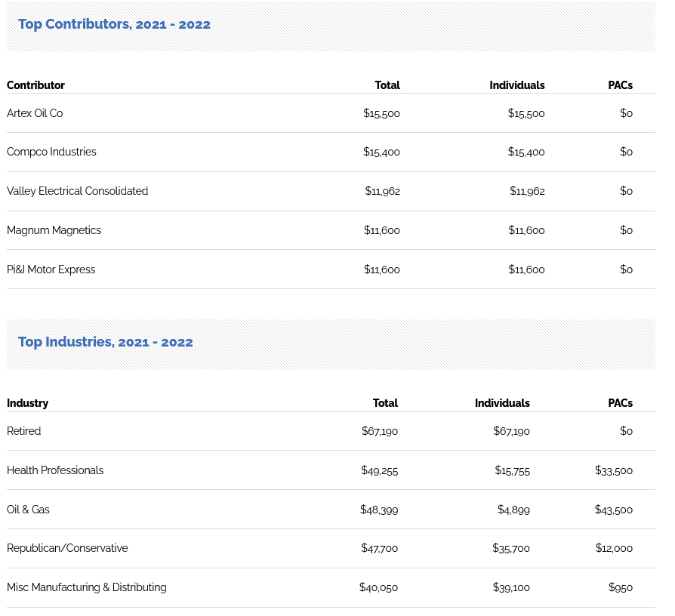Click the "$12,000" PACs amount for Republican/Conservative
This screenshot has height=616, width=675.
(x=615, y=548)
